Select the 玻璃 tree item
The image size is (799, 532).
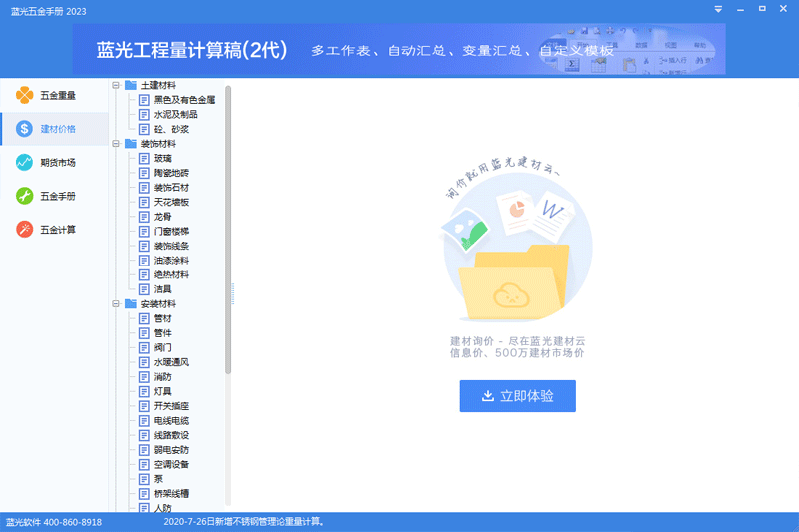[x=163, y=159]
